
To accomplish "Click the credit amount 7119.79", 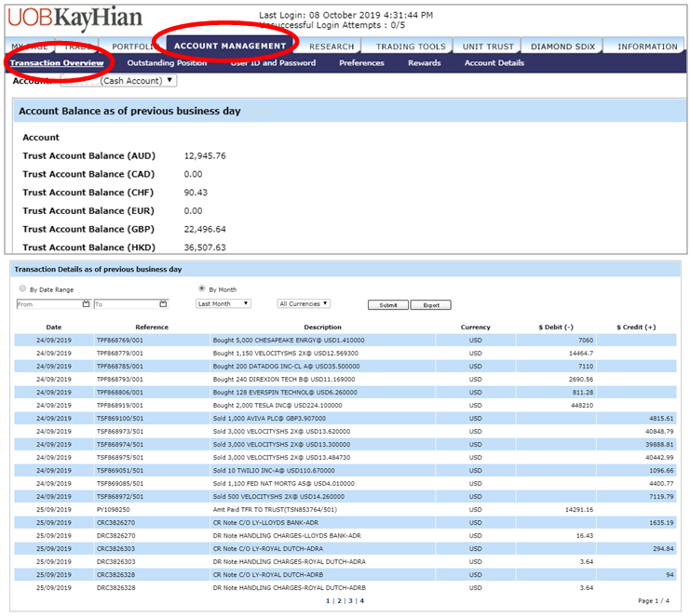I will click(x=661, y=496).
